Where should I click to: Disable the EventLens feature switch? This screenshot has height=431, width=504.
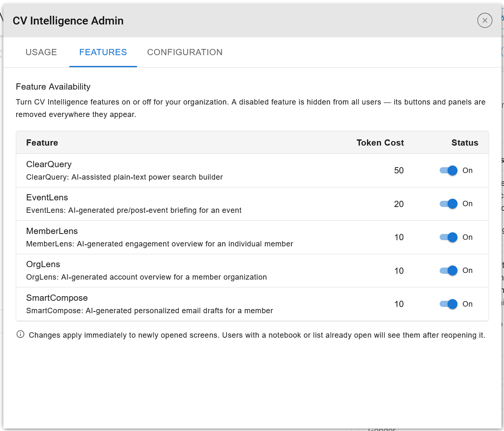pos(448,204)
